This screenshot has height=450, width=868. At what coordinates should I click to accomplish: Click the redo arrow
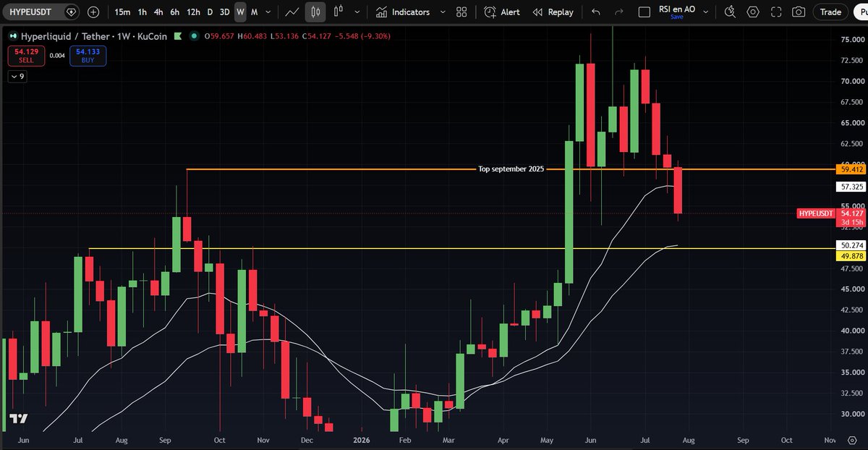click(x=618, y=12)
